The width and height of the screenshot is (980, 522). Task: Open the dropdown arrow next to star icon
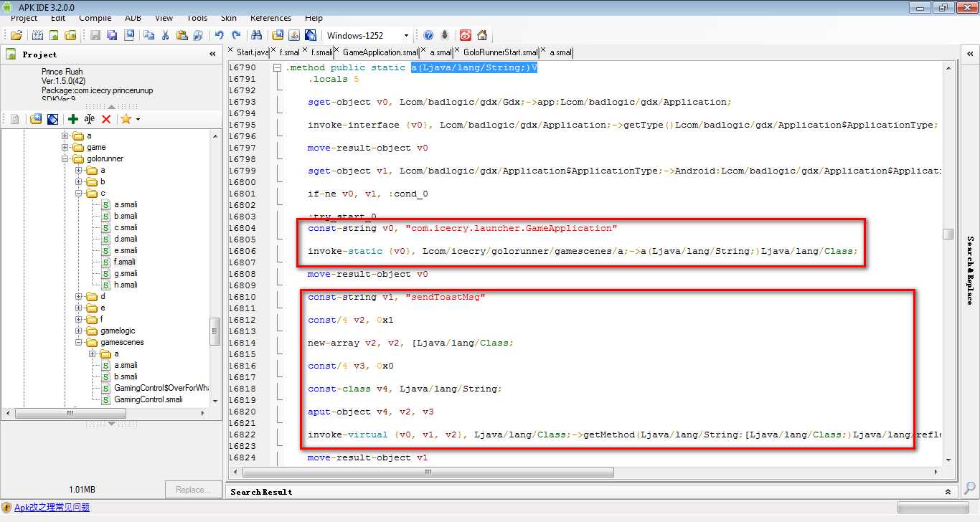click(138, 120)
